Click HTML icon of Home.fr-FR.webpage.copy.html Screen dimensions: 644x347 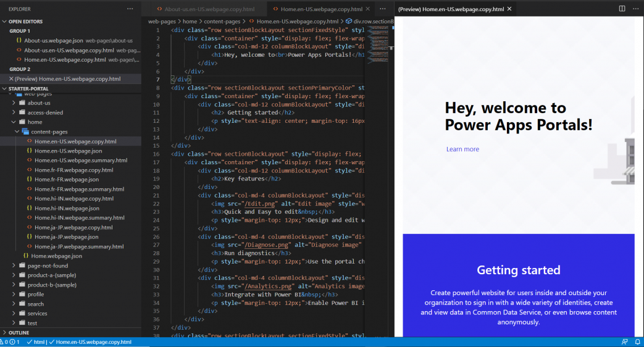pyautogui.click(x=29, y=170)
